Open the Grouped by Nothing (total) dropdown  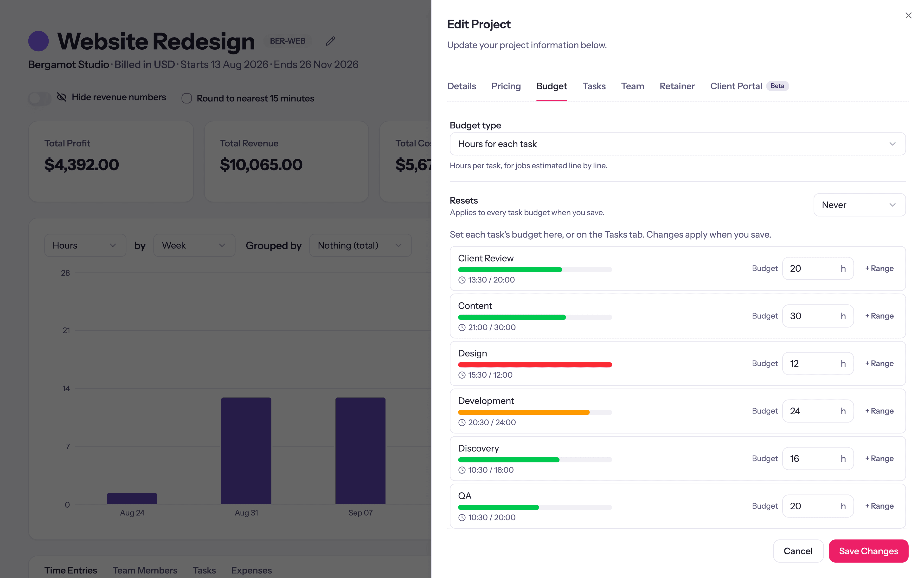pyautogui.click(x=360, y=245)
